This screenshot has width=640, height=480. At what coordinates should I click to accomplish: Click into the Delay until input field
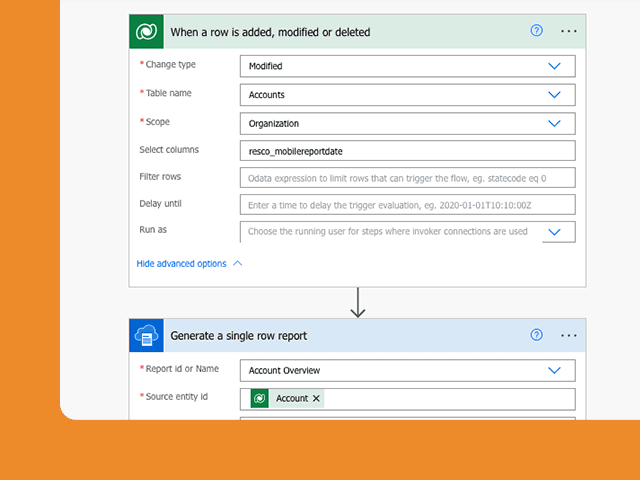coord(408,205)
